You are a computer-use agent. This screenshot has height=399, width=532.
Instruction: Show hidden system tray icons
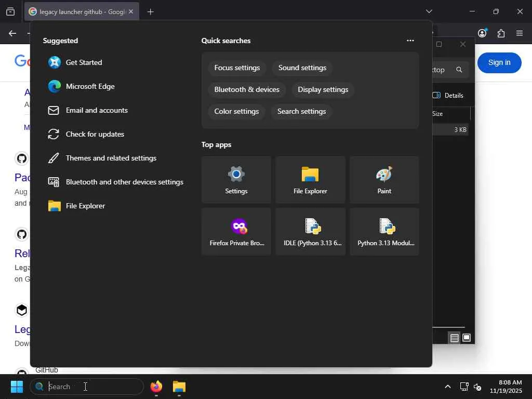[x=447, y=387]
